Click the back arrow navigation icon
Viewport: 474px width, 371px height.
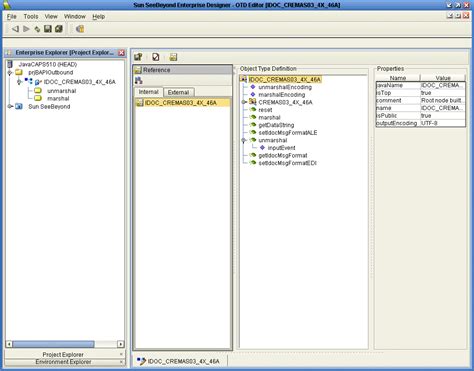pos(15,29)
